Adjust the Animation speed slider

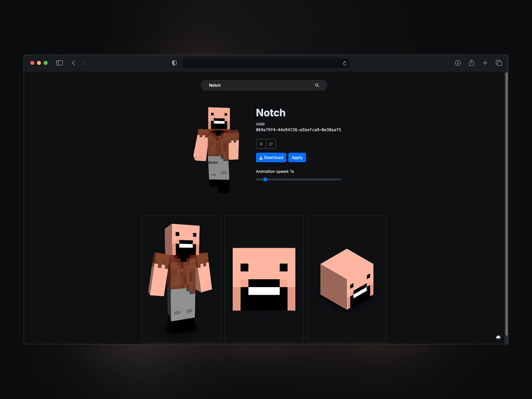click(265, 180)
